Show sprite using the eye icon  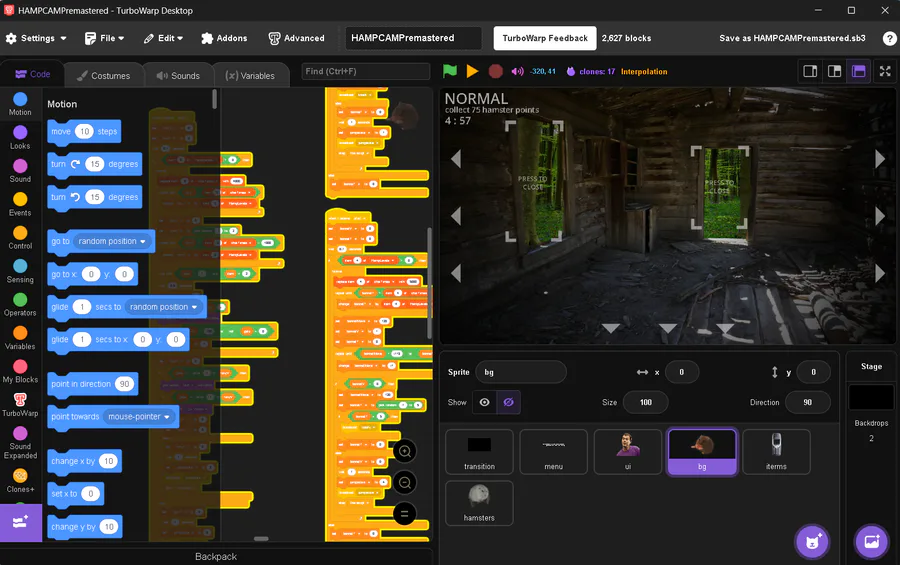click(484, 402)
